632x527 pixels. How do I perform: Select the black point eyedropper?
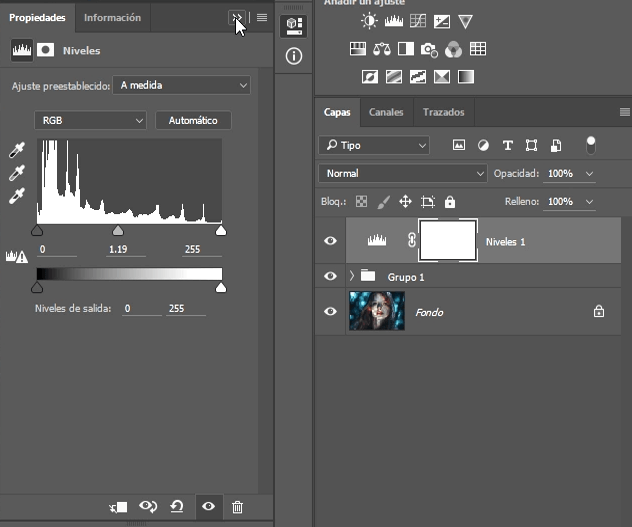(x=17, y=150)
